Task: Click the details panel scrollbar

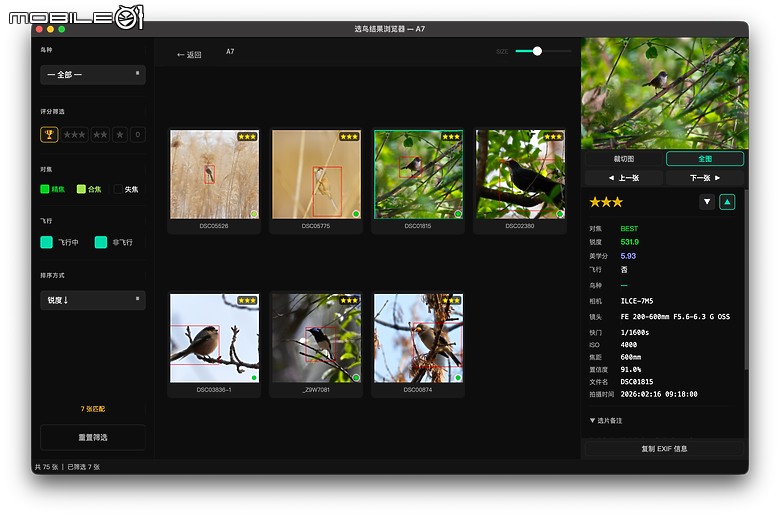Action: click(x=746, y=279)
